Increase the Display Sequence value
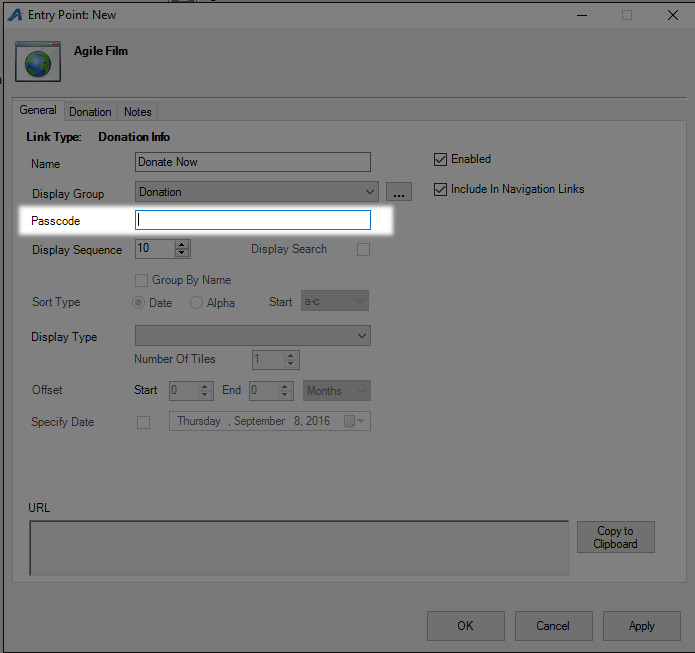This screenshot has height=653, width=695. 182,244
